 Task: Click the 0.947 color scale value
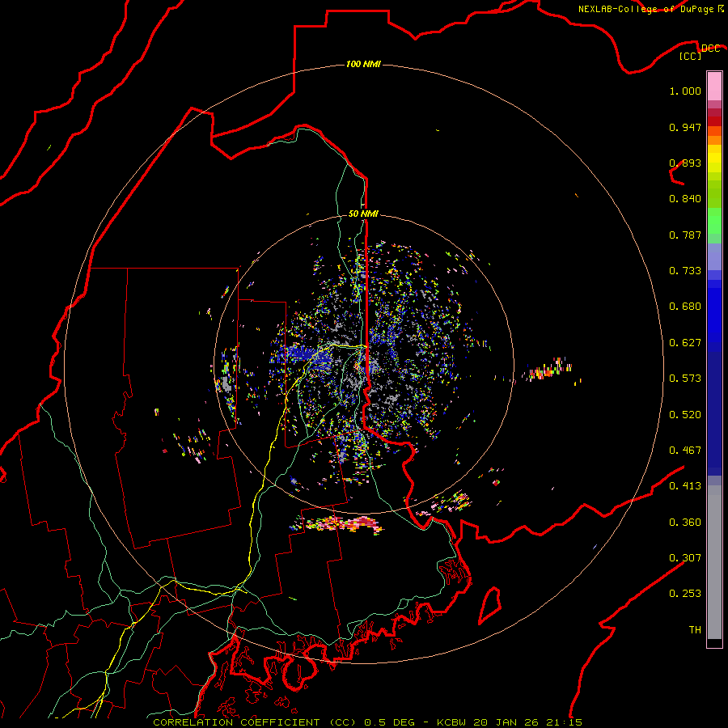[x=685, y=127]
